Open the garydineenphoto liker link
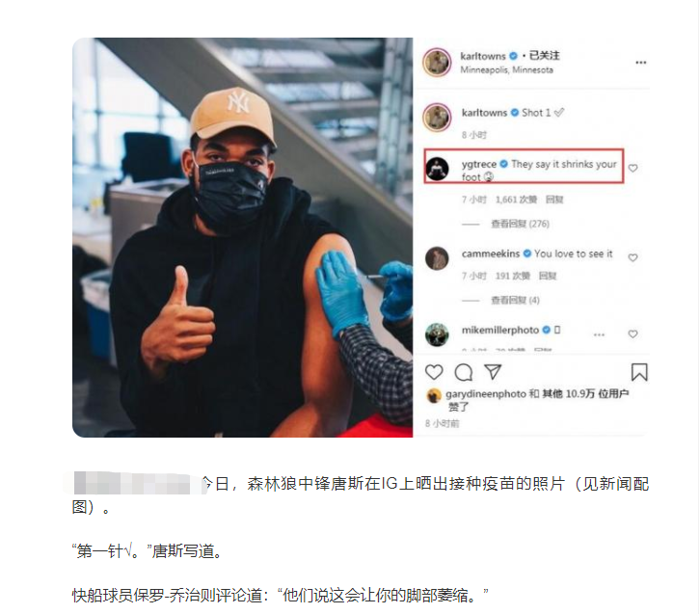Image resolution: width=700 pixels, height=614 pixels. (x=485, y=394)
